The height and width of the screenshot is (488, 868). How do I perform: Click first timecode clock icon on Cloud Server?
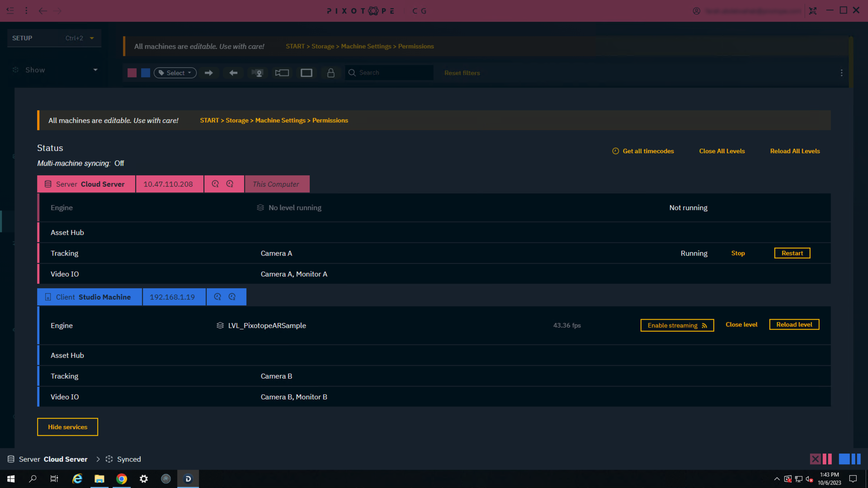215,184
